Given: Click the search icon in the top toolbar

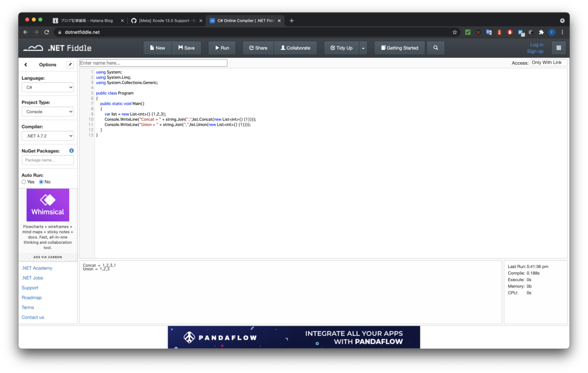Looking at the screenshot, I should (436, 48).
